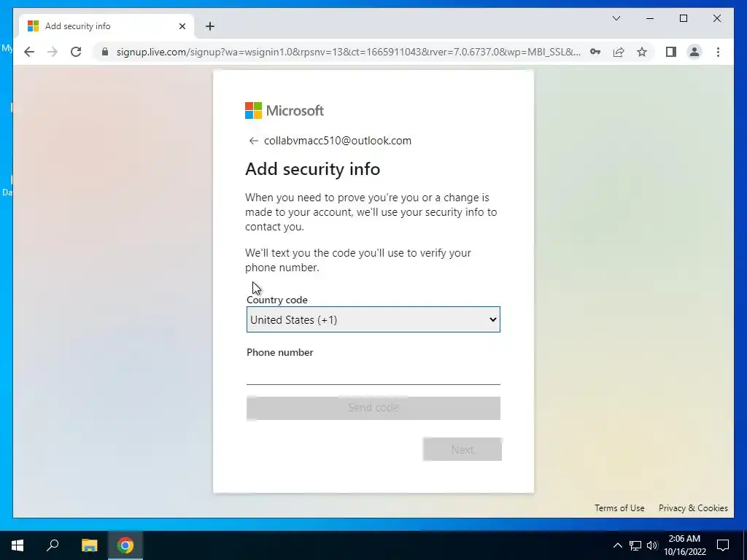Open the Terms of Use link
747x560 pixels.
point(619,508)
